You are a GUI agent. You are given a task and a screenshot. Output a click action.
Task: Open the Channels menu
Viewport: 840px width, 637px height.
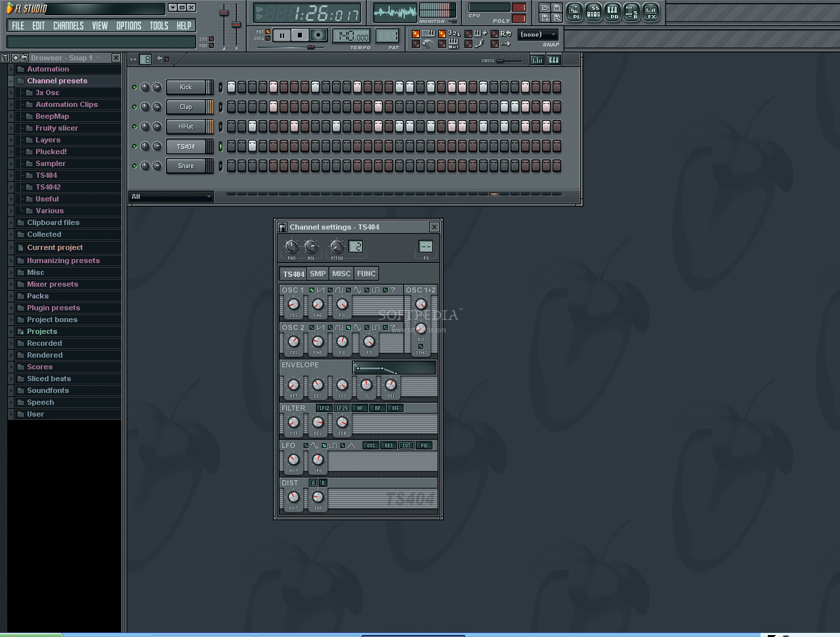68,26
